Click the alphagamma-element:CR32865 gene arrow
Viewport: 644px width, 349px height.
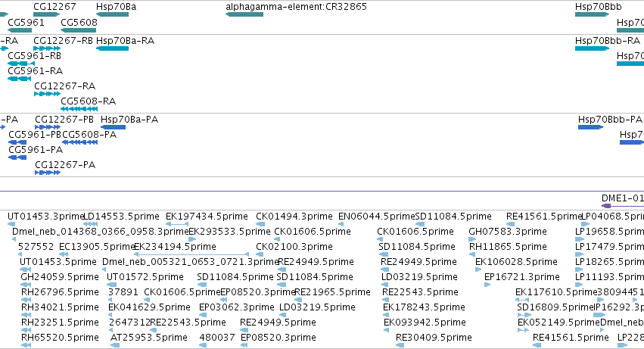[244, 14]
